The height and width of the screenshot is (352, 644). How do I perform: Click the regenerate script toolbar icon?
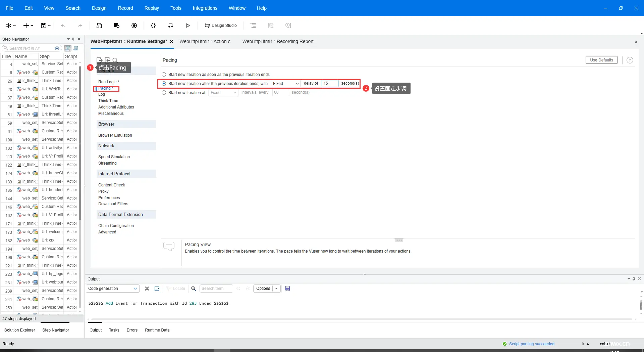[99, 26]
